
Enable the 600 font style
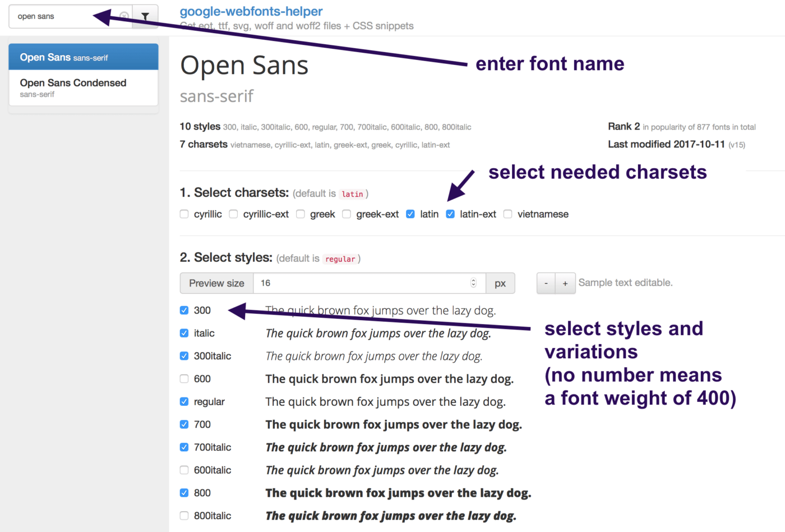point(184,378)
